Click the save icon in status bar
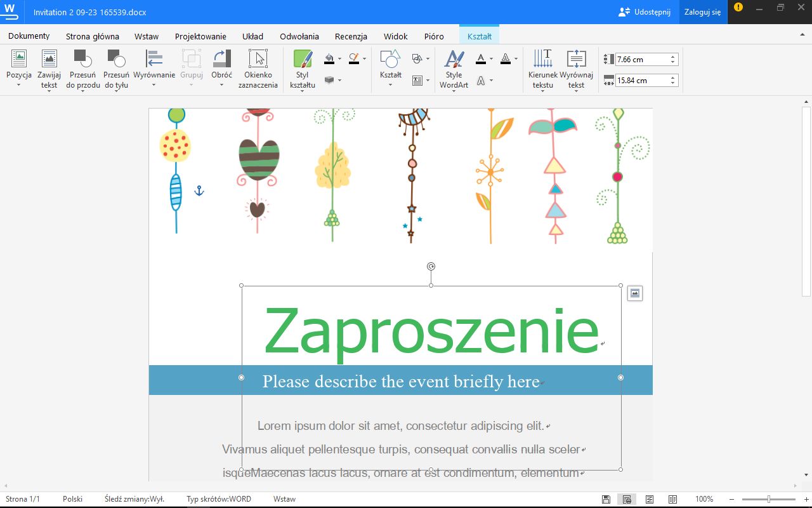This screenshot has height=508, width=812. (606, 499)
